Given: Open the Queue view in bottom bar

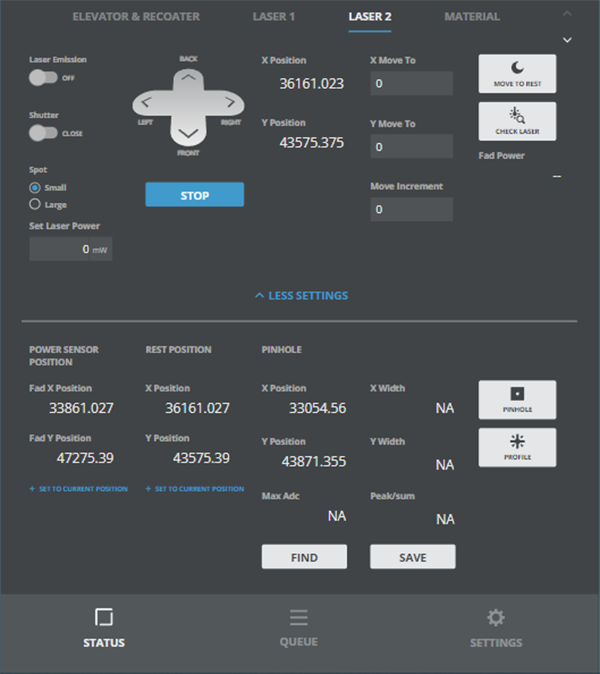Looking at the screenshot, I should click(x=298, y=627).
